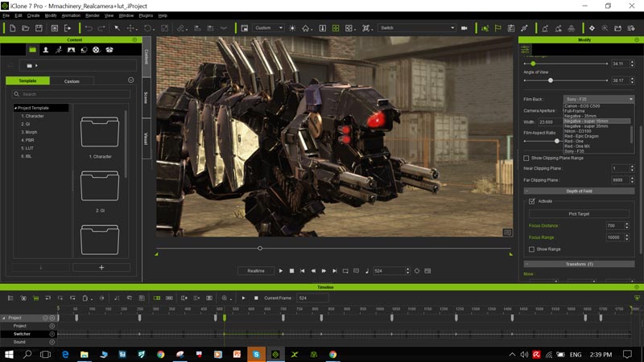
Task: Toggle the Switcher track round button
Action: point(52,334)
